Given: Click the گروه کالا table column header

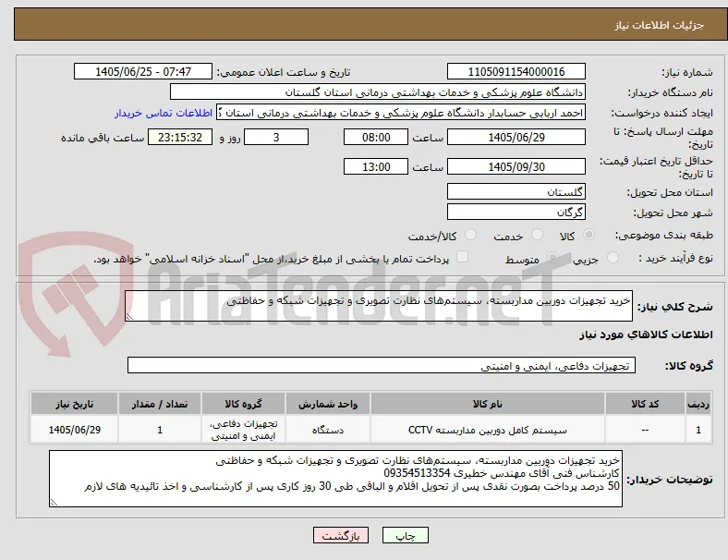Looking at the screenshot, I should [243, 404].
